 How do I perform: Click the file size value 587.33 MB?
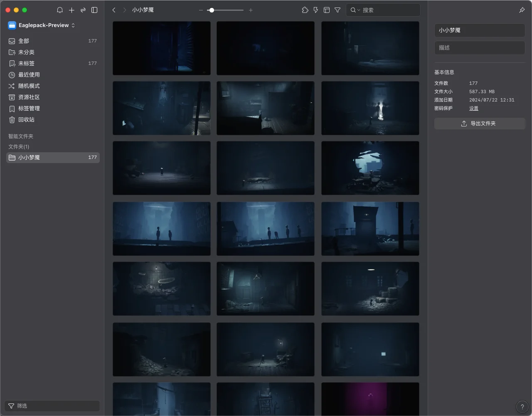coord(482,92)
